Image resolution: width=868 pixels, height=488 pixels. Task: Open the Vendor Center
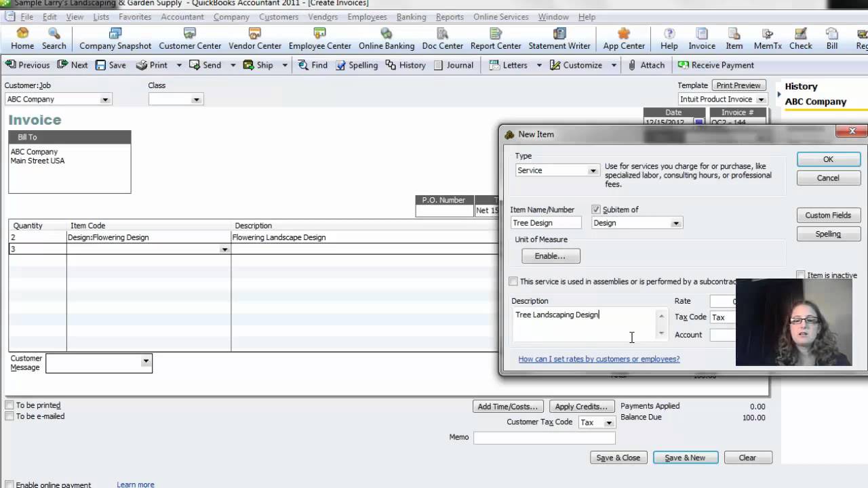click(x=255, y=39)
